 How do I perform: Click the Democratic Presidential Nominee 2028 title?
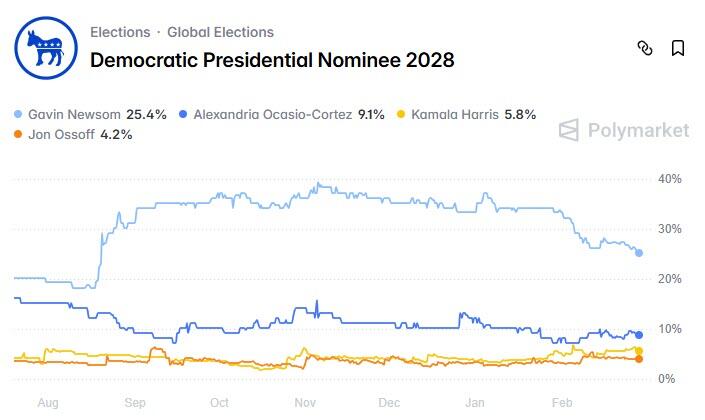pyautogui.click(x=272, y=60)
